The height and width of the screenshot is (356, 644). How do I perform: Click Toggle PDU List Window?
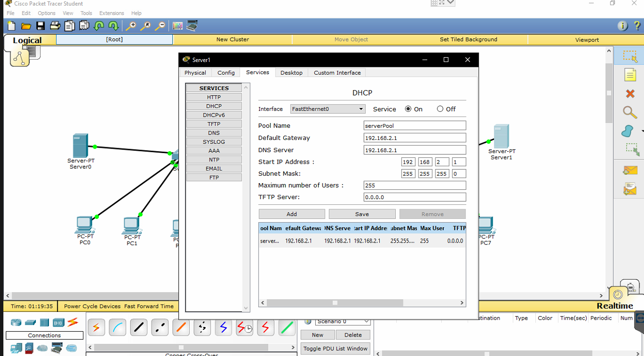(x=335, y=348)
